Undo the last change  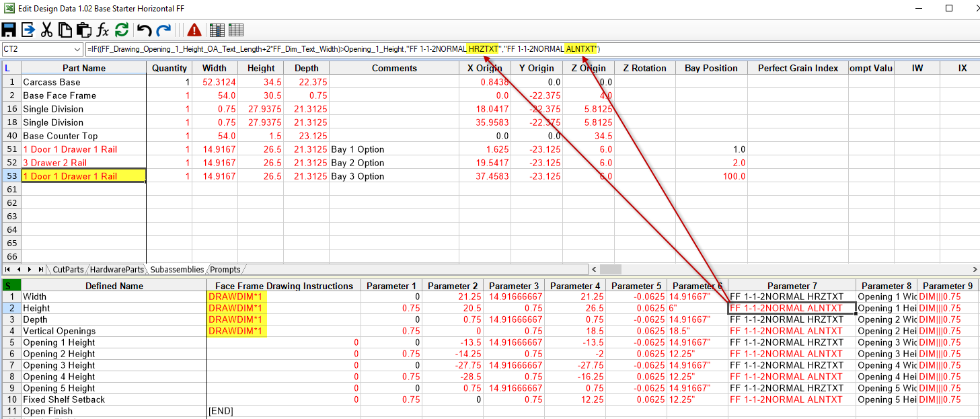(x=144, y=30)
